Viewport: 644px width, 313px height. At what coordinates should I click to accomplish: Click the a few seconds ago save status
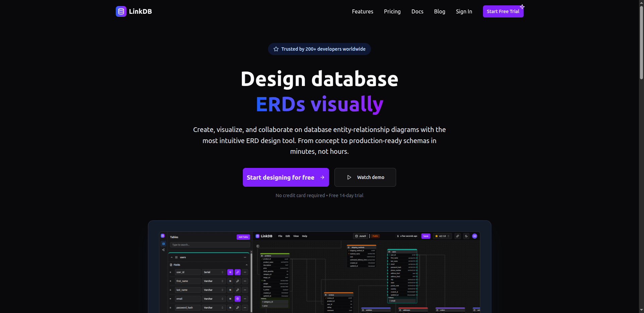(407, 236)
